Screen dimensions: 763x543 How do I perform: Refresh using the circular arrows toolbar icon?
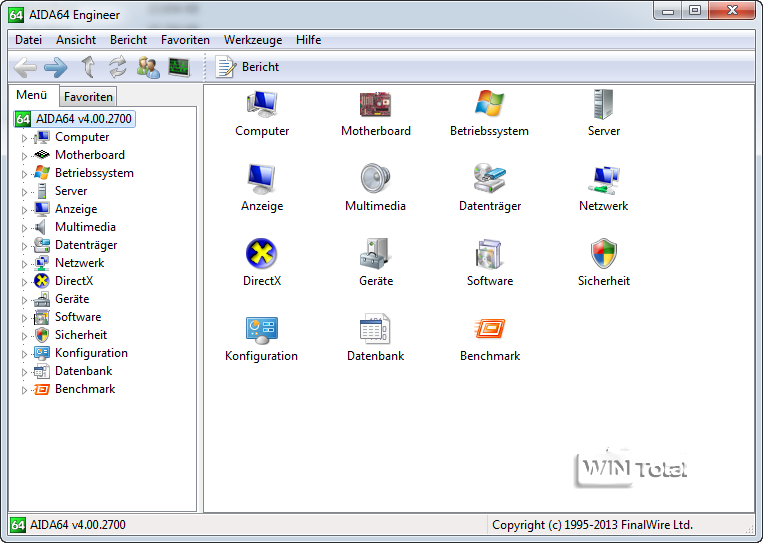point(118,67)
